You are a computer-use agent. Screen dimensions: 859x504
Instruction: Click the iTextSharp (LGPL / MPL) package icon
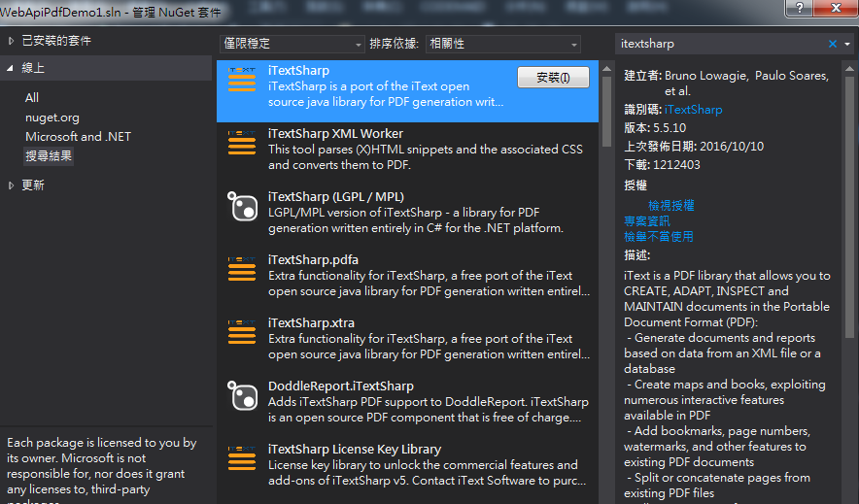(242, 206)
